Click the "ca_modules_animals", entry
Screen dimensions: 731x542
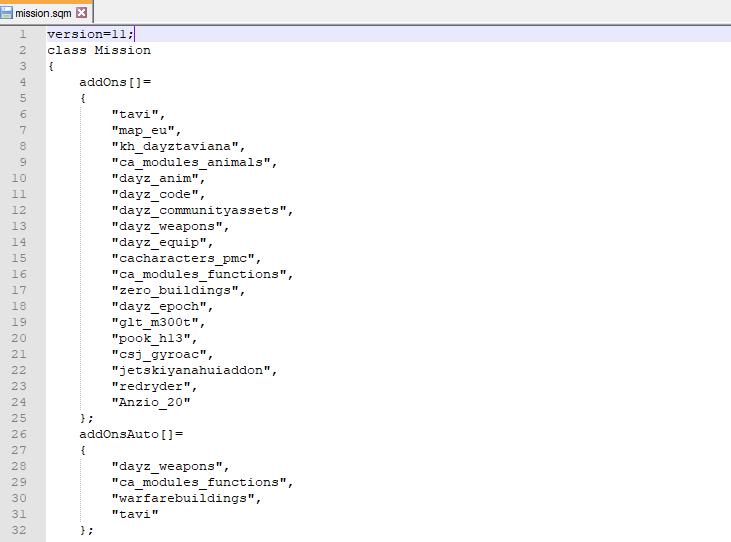coord(194,162)
